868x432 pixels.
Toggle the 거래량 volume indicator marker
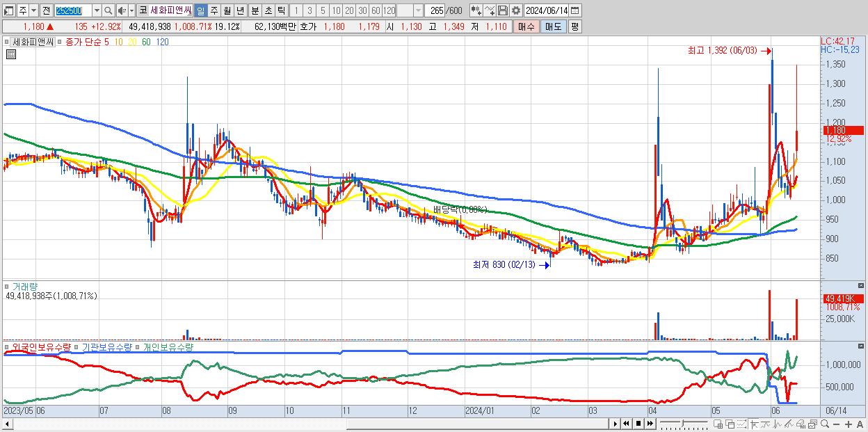tap(7, 286)
